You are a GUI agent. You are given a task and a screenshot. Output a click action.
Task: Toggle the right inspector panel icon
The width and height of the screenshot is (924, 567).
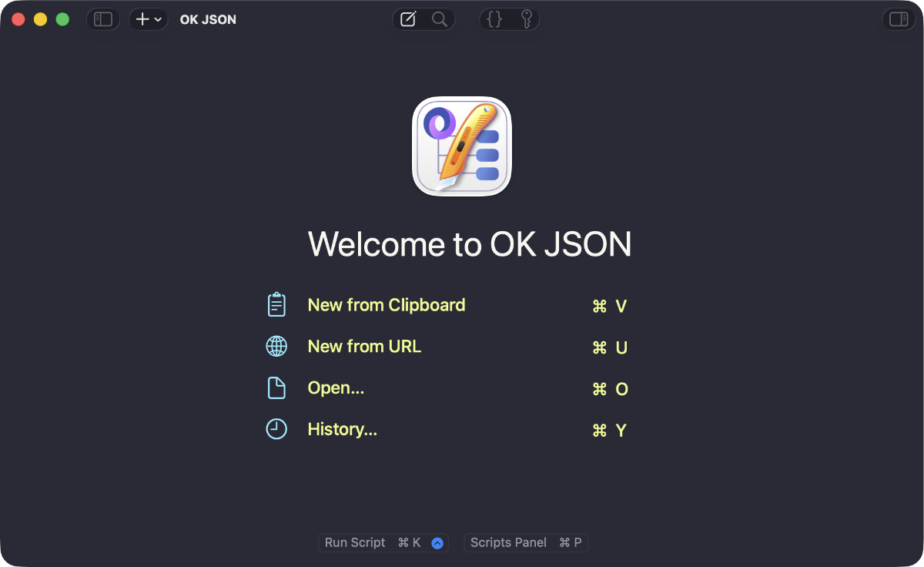pos(899,19)
